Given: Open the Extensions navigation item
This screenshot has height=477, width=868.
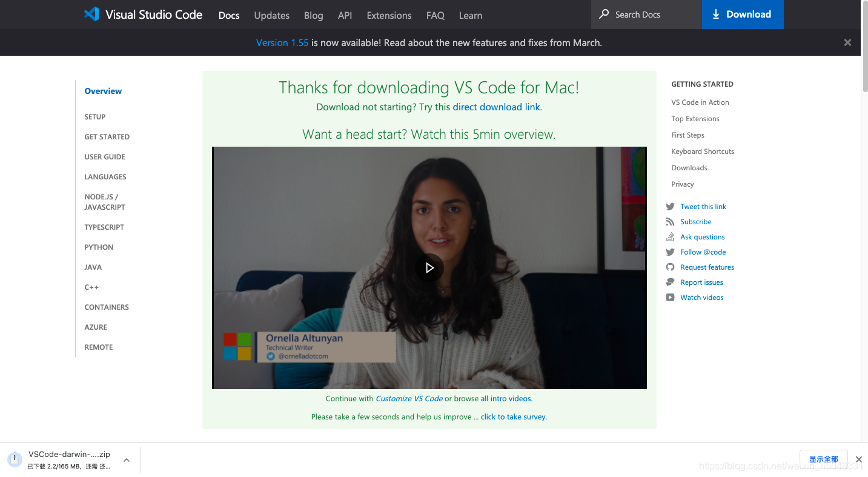Looking at the screenshot, I should tap(389, 15).
